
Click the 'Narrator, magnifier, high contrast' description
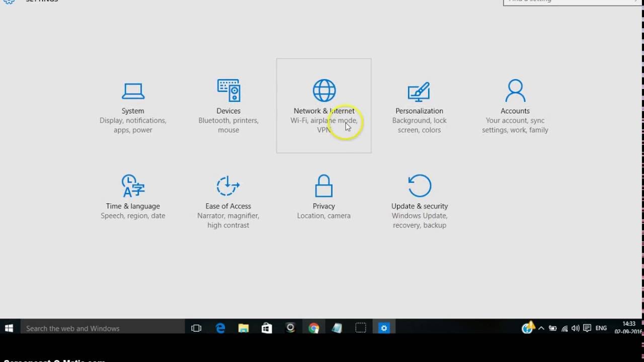point(228,220)
